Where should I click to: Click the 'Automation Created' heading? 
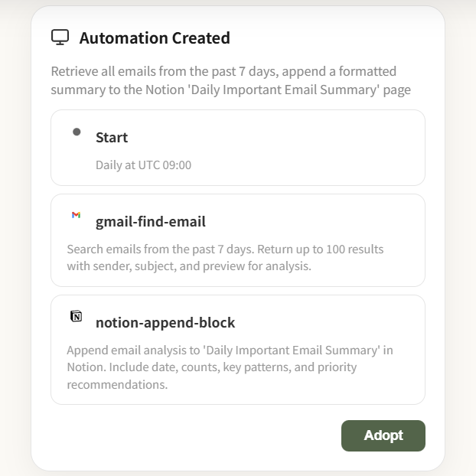pyautogui.click(x=155, y=37)
